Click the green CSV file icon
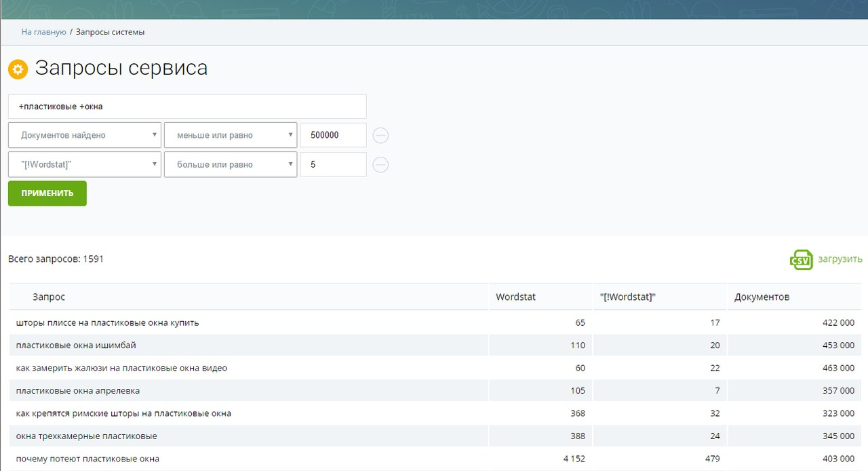The image size is (868, 471). tap(801, 259)
